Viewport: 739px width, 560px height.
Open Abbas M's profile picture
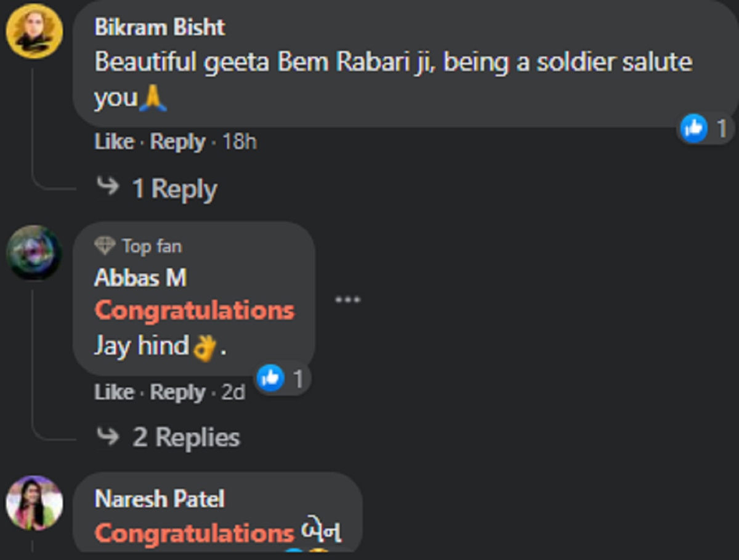(34, 253)
